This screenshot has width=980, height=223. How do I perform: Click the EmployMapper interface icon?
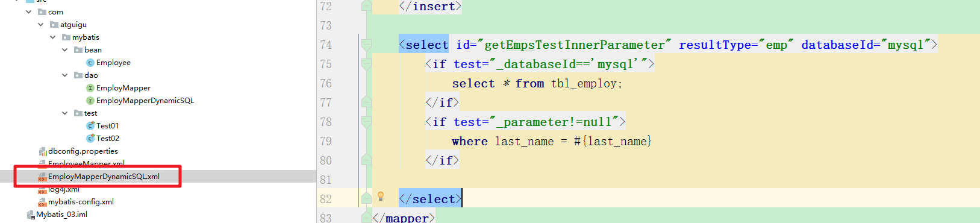click(x=90, y=88)
